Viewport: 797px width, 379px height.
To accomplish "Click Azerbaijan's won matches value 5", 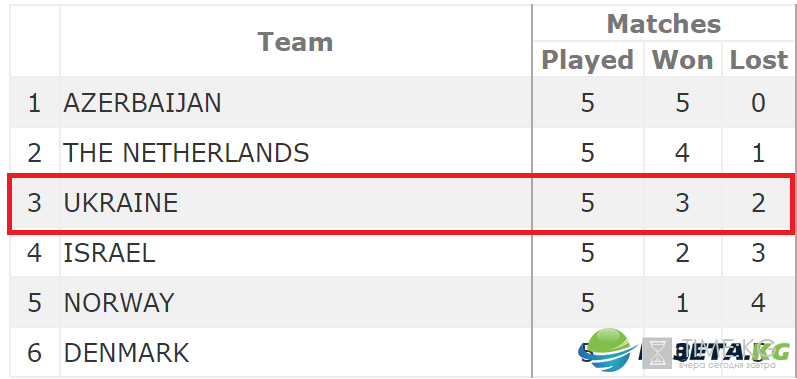I will [x=682, y=103].
